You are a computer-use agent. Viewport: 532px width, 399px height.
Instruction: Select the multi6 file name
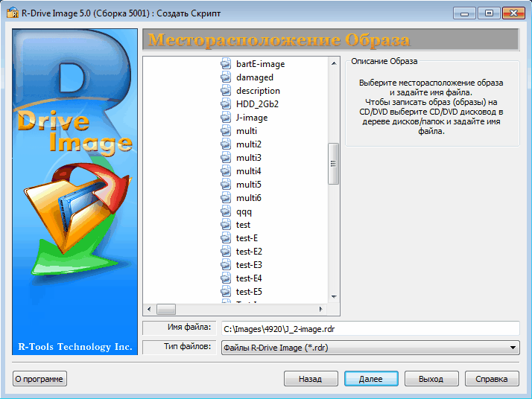tap(249, 197)
